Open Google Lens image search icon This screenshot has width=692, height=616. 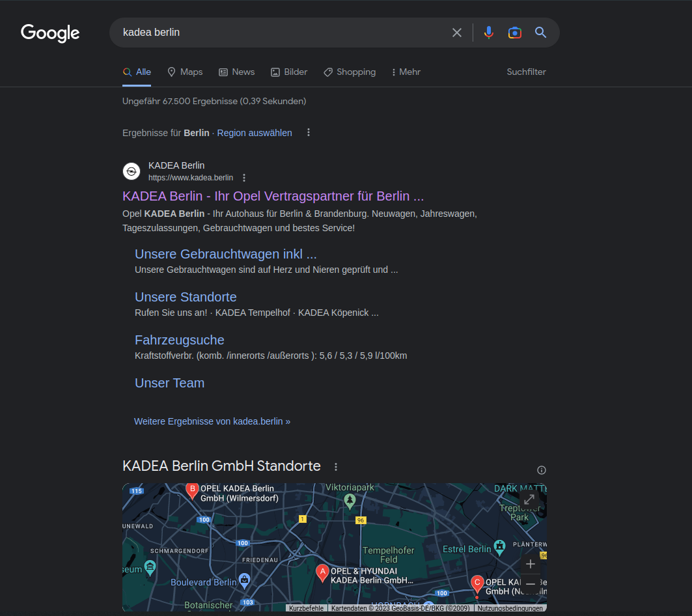click(x=514, y=33)
